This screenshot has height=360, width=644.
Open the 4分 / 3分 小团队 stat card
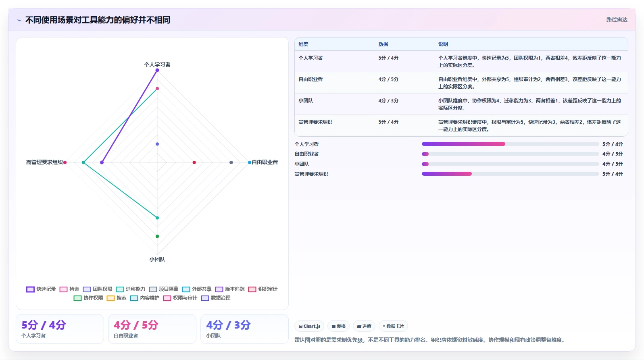tap(244, 329)
